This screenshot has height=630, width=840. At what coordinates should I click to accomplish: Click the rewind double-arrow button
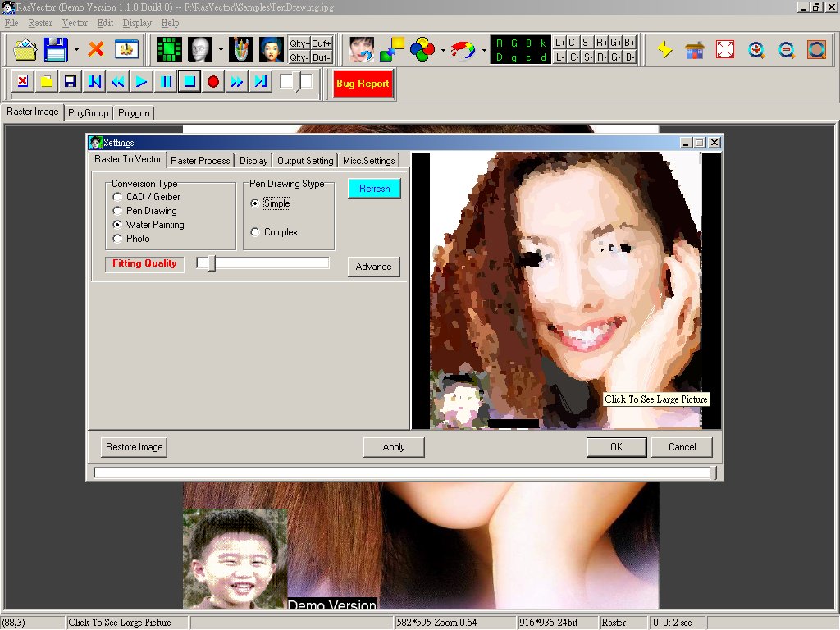pos(118,81)
